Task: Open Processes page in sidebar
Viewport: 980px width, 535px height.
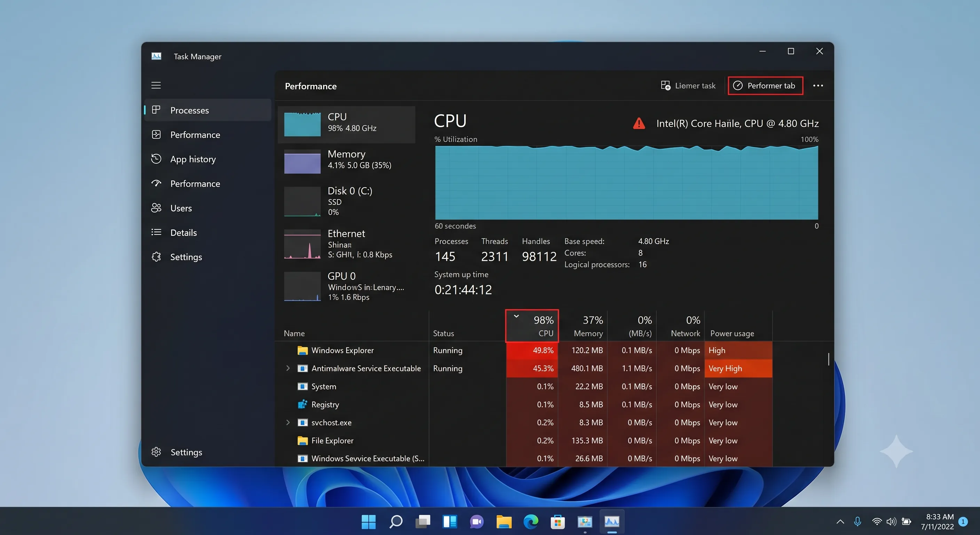Action: [208, 110]
